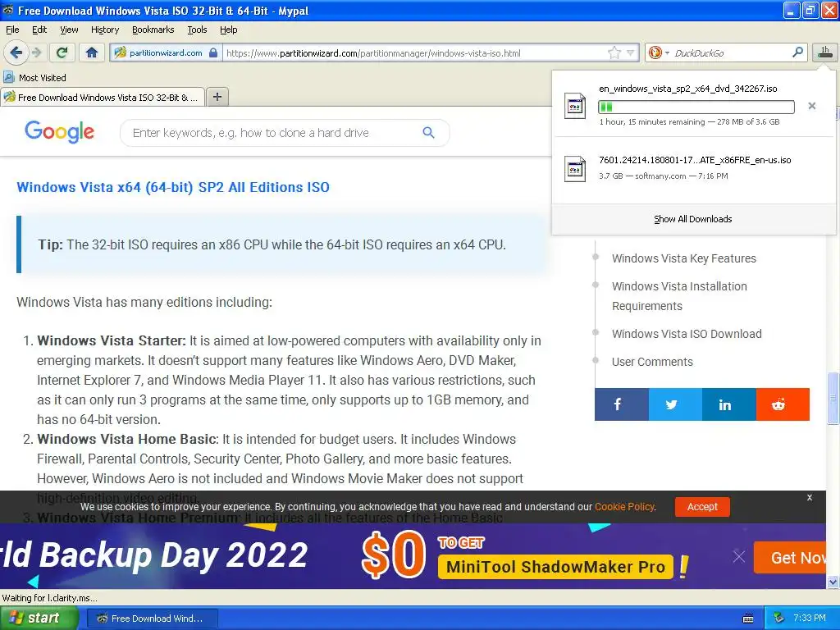Open the History menu

coord(104,30)
